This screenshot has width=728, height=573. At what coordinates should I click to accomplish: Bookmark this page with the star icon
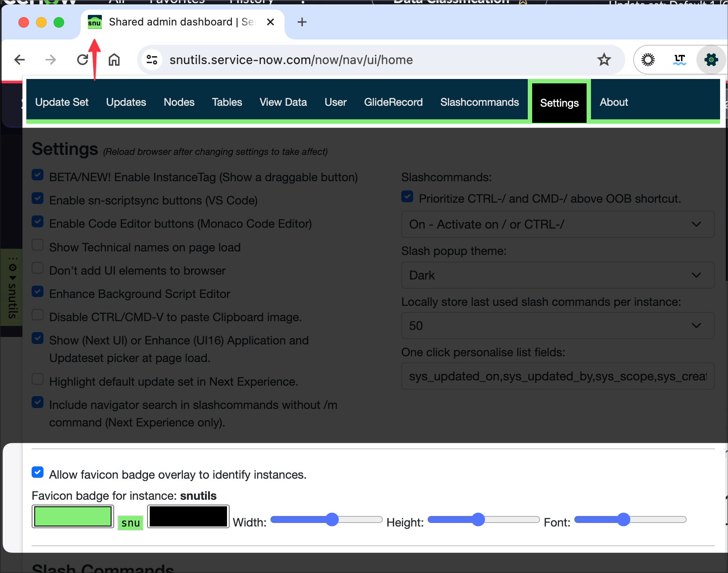(604, 60)
